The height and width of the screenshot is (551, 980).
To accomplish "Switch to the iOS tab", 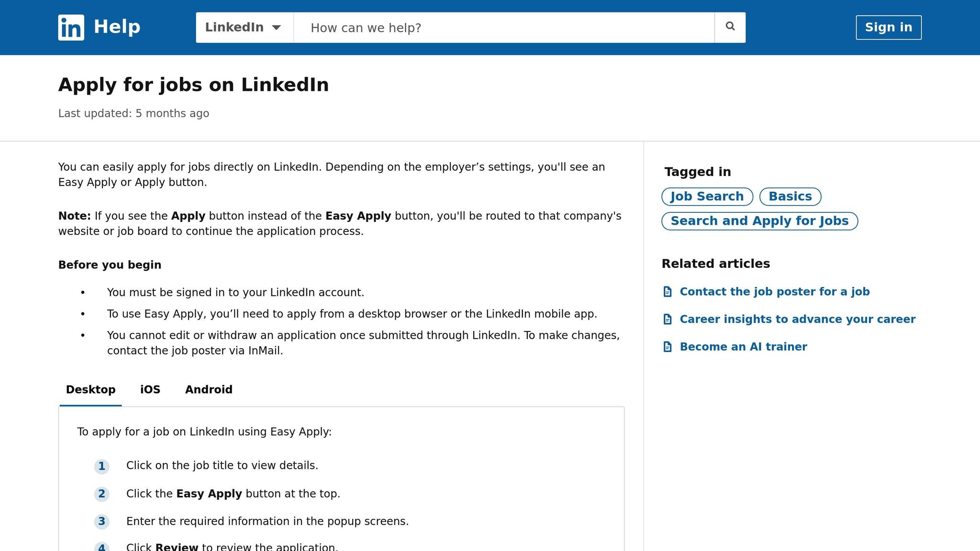I will 150,390.
